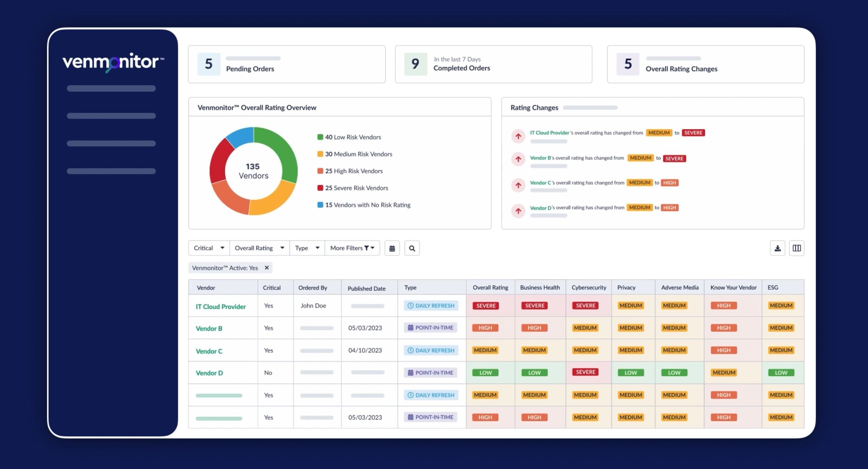Click the green Low Risk Vendors legend swatch

pos(320,137)
